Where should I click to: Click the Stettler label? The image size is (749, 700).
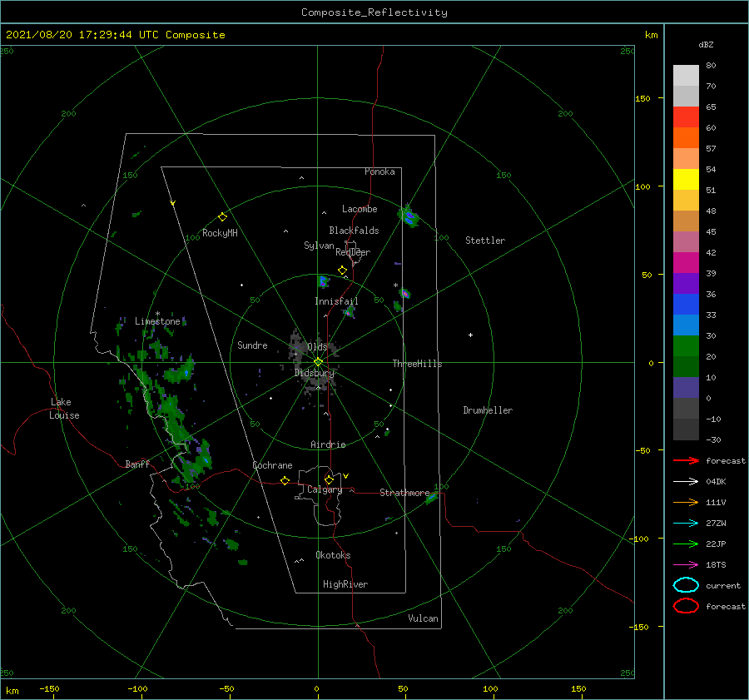click(x=485, y=241)
